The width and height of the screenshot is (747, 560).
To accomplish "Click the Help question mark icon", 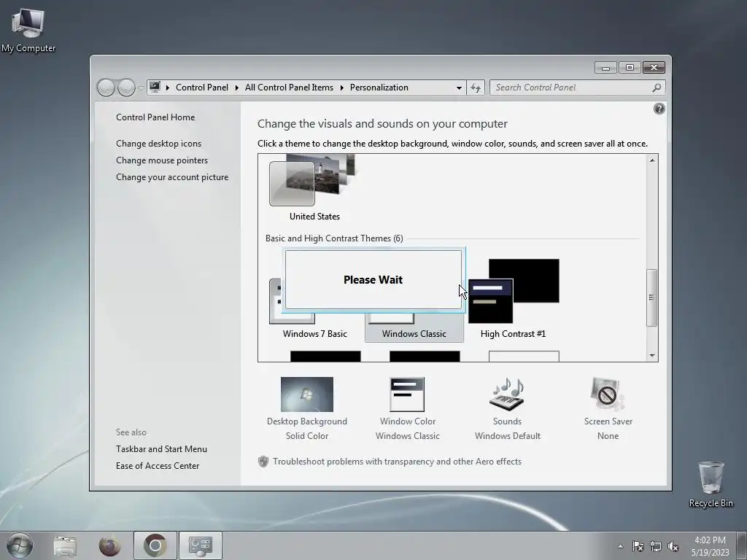I will pyautogui.click(x=659, y=109).
